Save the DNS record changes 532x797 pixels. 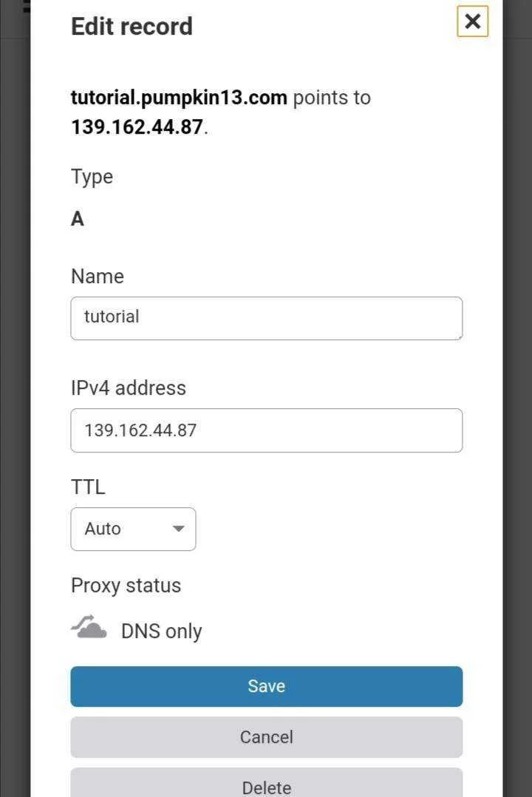266,686
